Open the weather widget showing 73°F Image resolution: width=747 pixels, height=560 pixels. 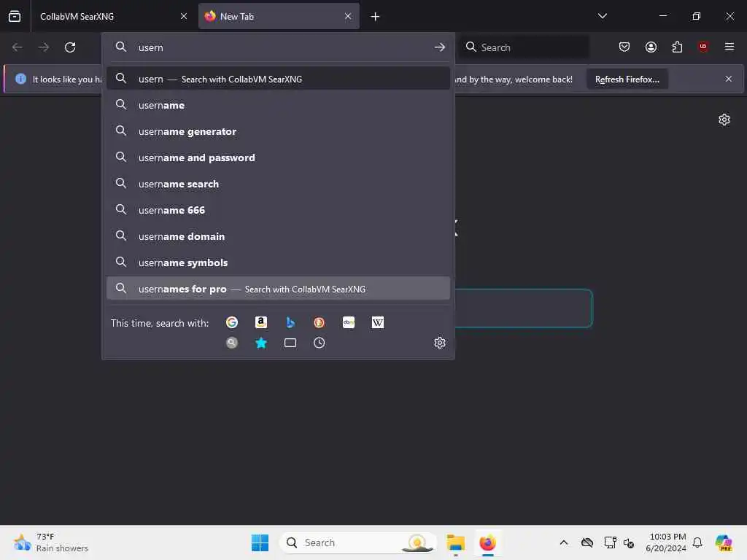click(50, 542)
